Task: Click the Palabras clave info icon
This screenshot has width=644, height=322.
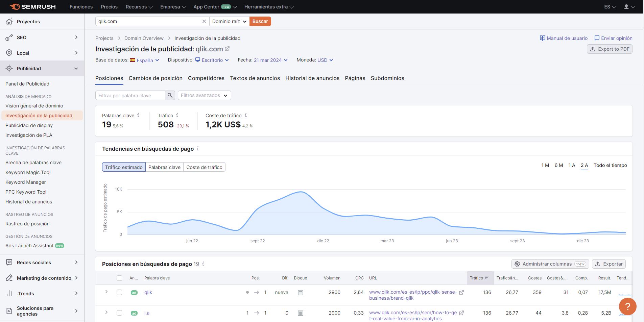Action: click(x=138, y=115)
